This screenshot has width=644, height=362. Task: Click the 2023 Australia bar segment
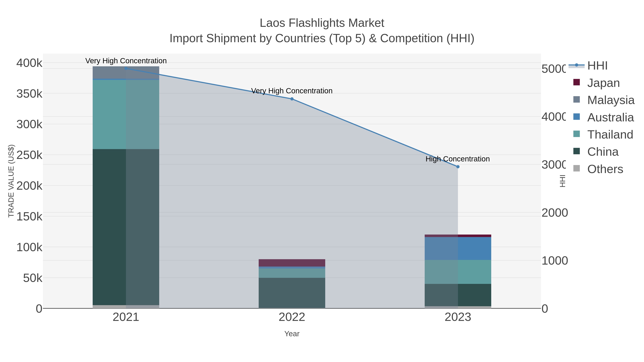(458, 249)
